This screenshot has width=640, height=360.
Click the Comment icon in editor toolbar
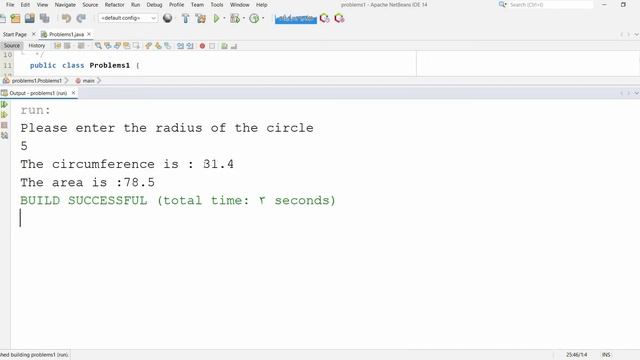[224, 46]
